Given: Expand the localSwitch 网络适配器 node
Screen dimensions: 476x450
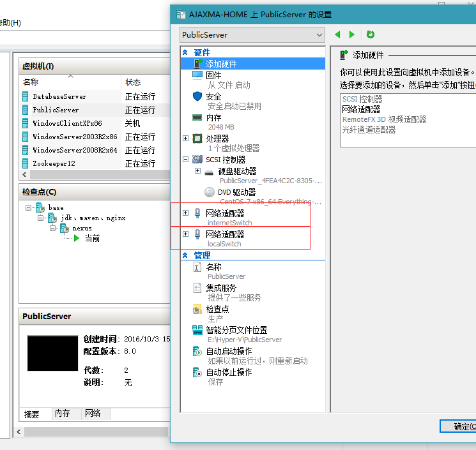Looking at the screenshot, I should click(x=185, y=234).
